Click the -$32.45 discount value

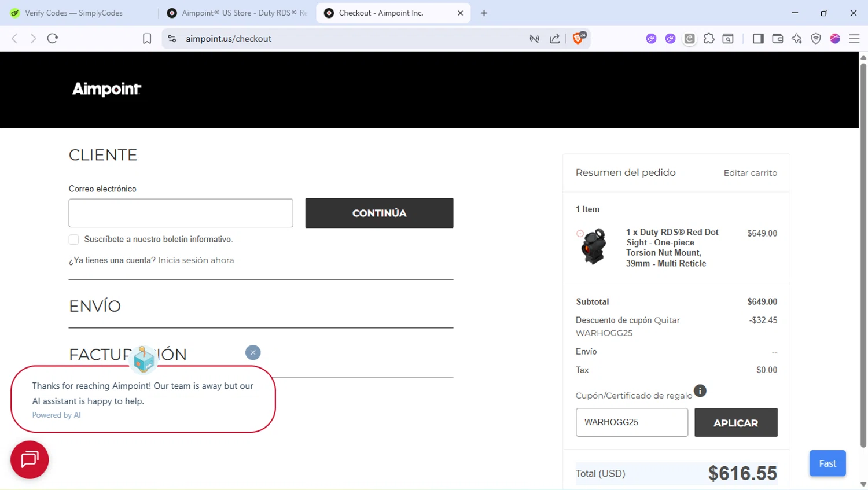tap(763, 320)
